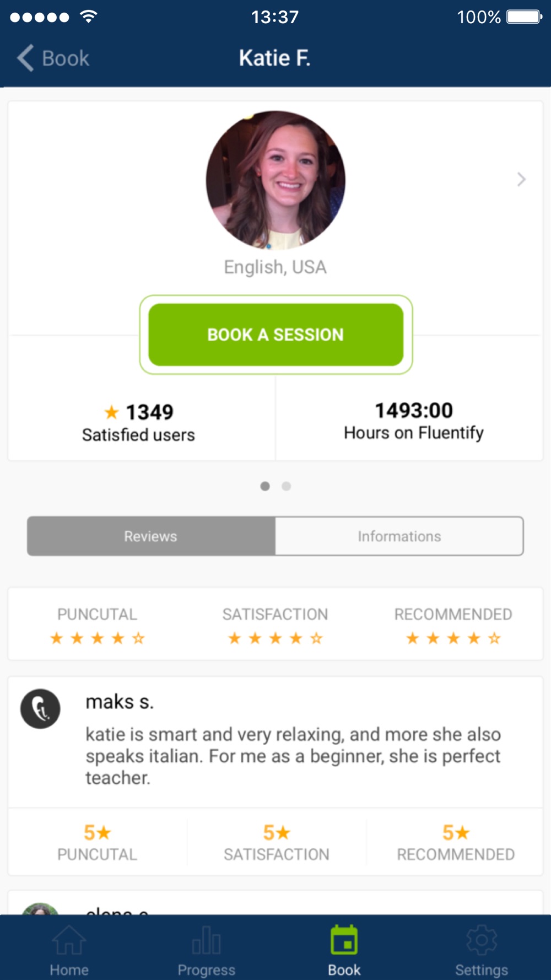Viewport: 551px width, 980px height.
Task: Tap the Home icon in bottom bar
Action: 69,940
